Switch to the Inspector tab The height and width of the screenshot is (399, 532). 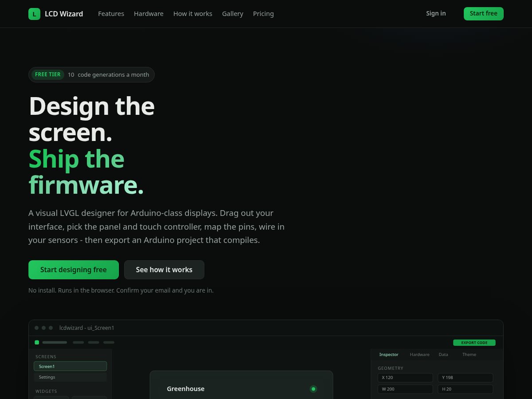(x=389, y=355)
